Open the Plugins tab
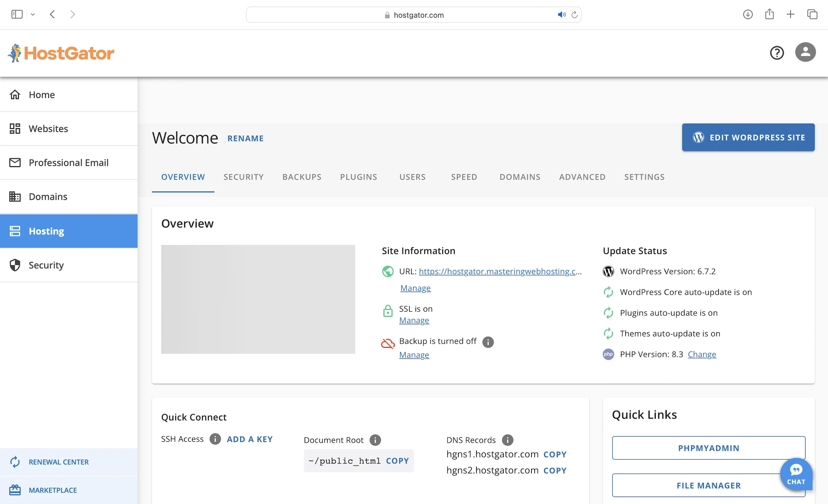 [x=358, y=177]
